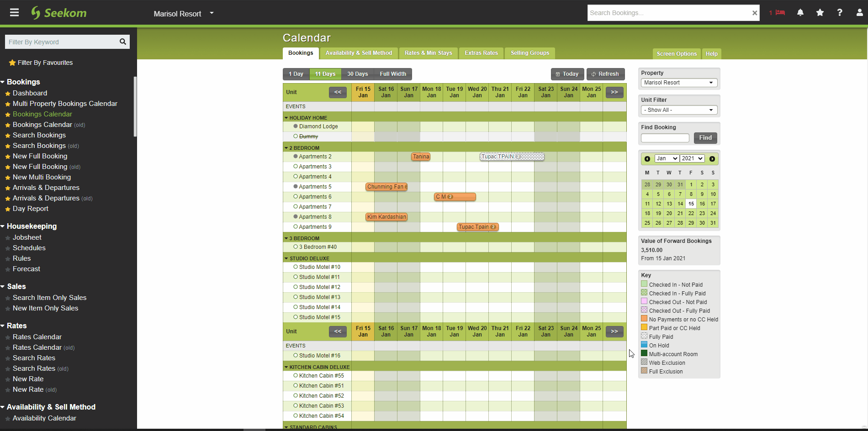Click the notifications bell icon
The image size is (868, 431).
pos(800,13)
